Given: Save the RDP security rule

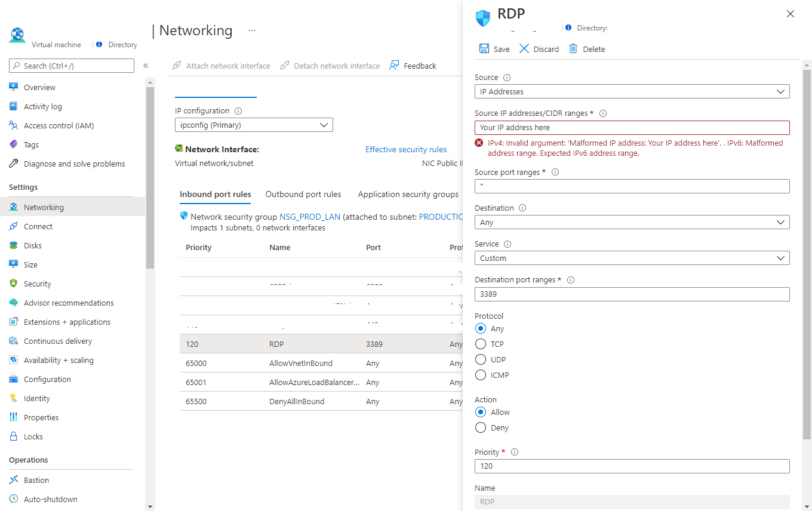Looking at the screenshot, I should (494, 48).
